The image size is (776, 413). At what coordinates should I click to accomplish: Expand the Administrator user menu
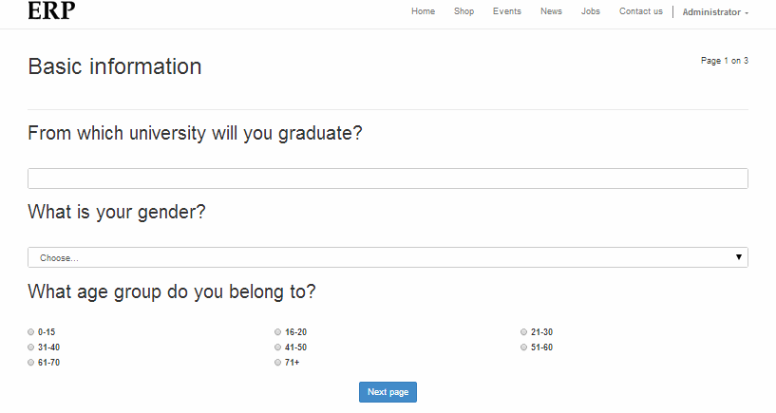pyautogui.click(x=715, y=12)
